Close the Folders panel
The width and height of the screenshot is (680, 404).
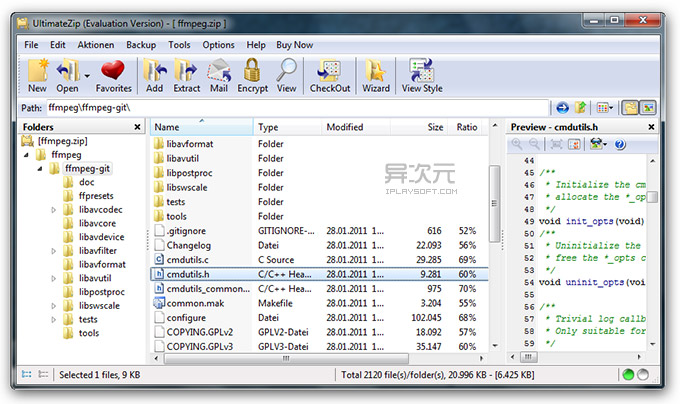[x=137, y=127]
